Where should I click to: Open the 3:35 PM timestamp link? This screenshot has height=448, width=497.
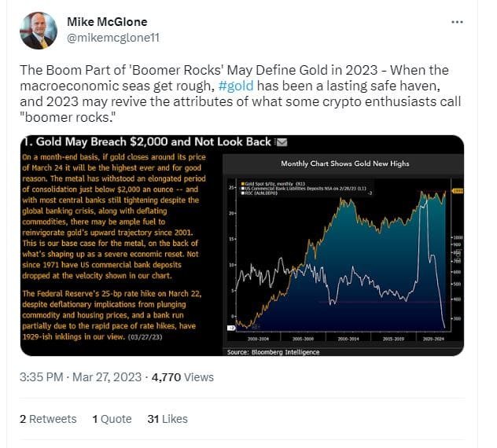[42, 376]
